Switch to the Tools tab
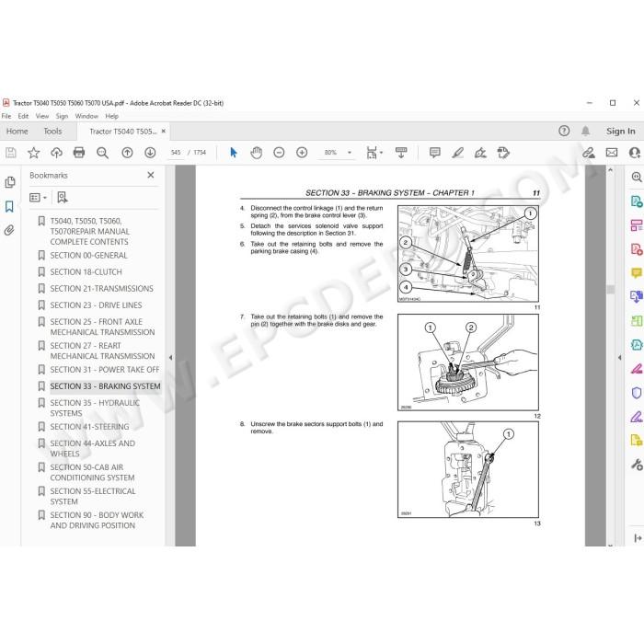644x644 pixels. (52, 132)
